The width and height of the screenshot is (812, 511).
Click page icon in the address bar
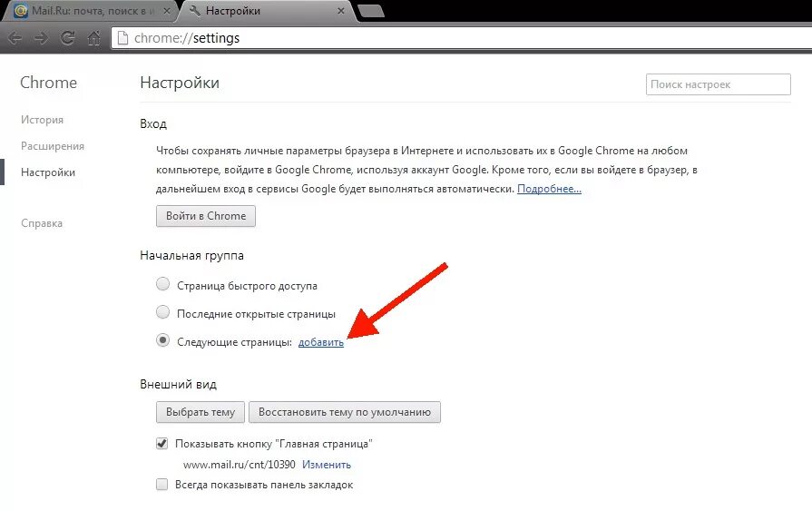tap(122, 38)
